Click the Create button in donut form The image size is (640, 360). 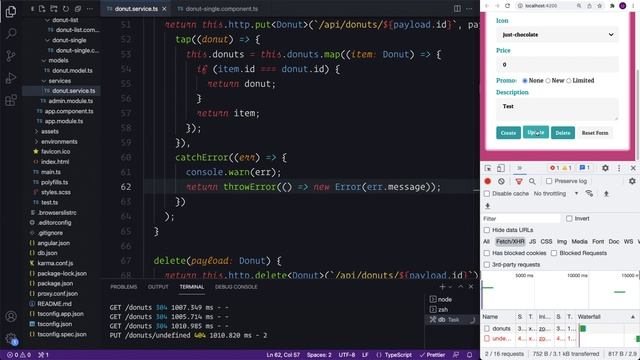pos(508,133)
